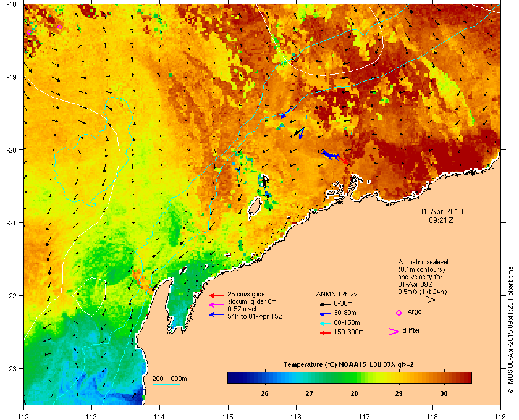Click longitude axis label 119
Viewport: 519px width, 420px height.
pyautogui.click(x=500, y=417)
